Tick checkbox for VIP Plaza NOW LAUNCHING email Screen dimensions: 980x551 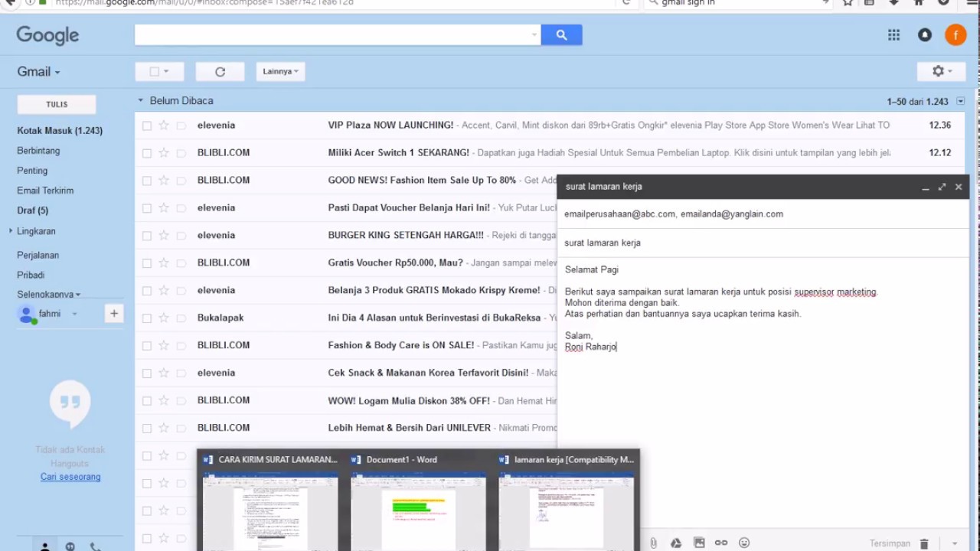tap(146, 126)
